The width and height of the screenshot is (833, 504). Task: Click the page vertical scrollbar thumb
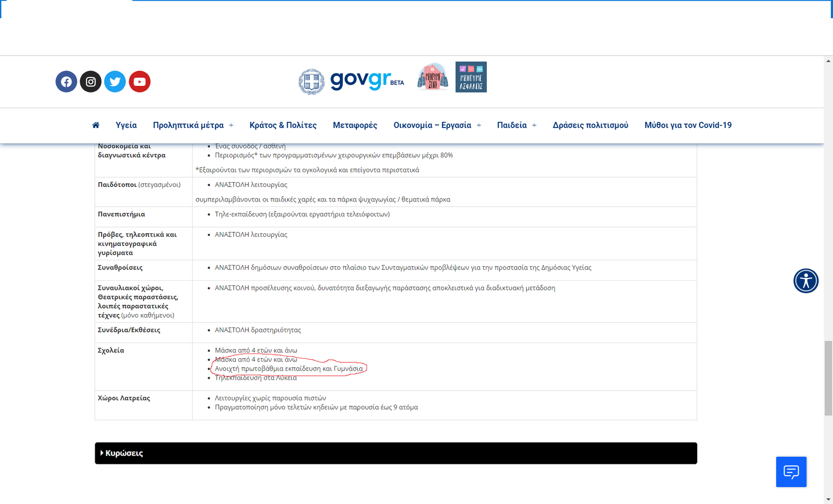click(x=828, y=377)
